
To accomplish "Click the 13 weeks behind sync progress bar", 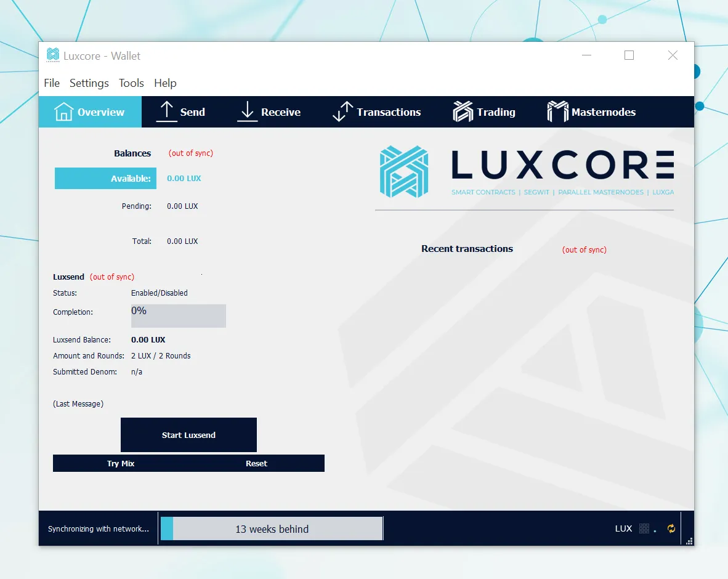I will (272, 529).
